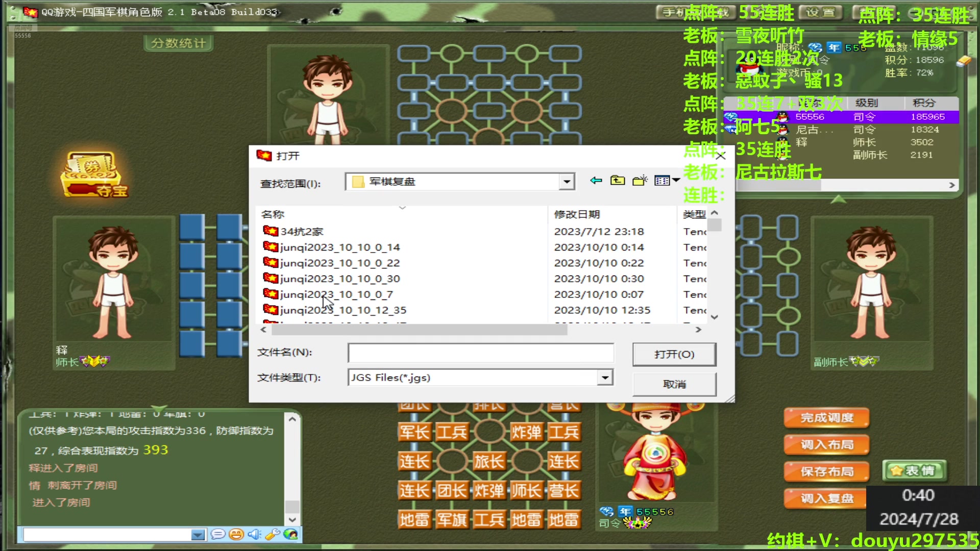This screenshot has height=551, width=980.
Task: Create a new folder with the sparkle folder icon
Action: point(640,181)
